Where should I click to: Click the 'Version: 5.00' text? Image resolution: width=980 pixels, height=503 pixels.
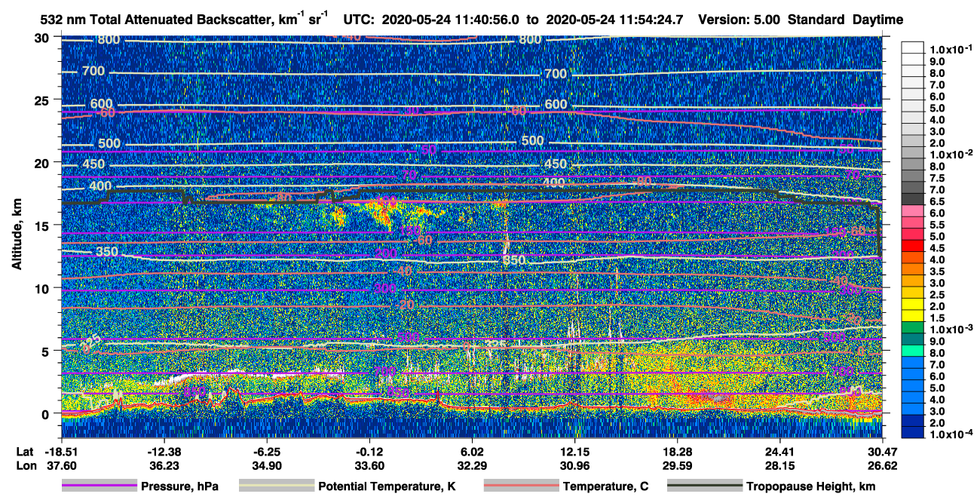point(740,20)
